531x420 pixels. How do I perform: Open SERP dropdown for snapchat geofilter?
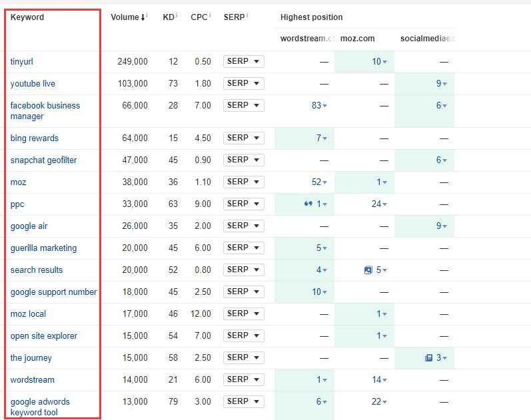[243, 160]
